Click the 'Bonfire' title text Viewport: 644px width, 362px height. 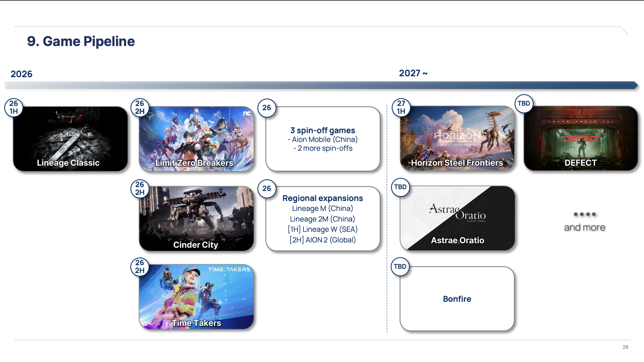tap(457, 299)
